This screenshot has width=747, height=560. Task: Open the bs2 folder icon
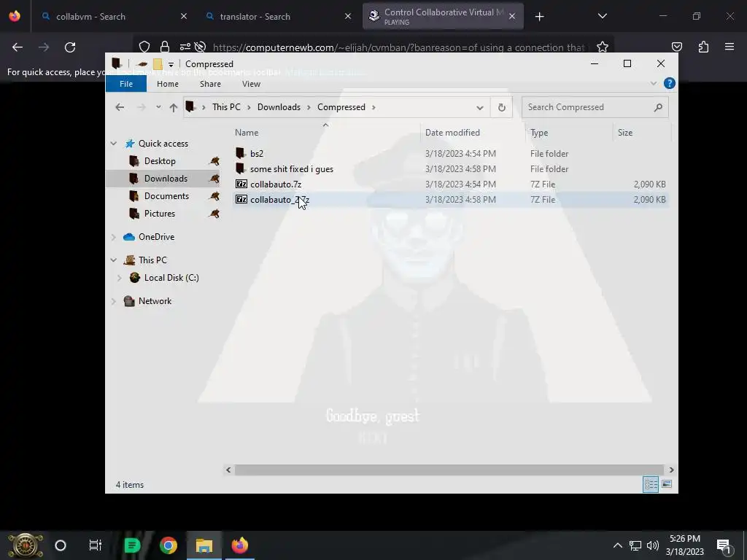[x=241, y=153]
